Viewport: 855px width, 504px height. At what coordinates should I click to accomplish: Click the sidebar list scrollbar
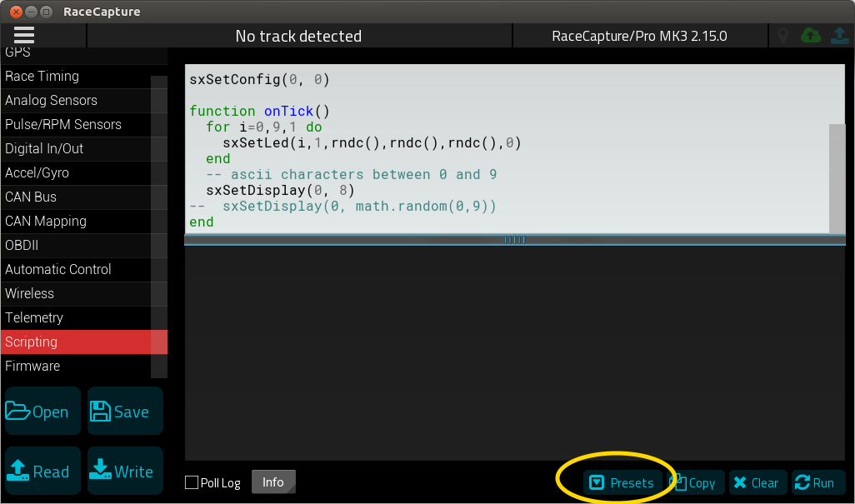pos(158,227)
